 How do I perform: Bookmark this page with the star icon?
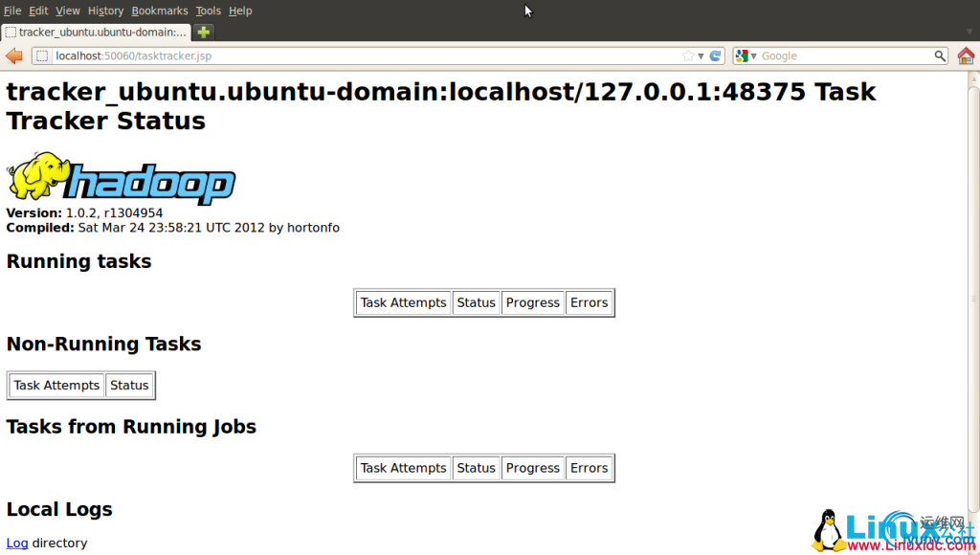[688, 56]
